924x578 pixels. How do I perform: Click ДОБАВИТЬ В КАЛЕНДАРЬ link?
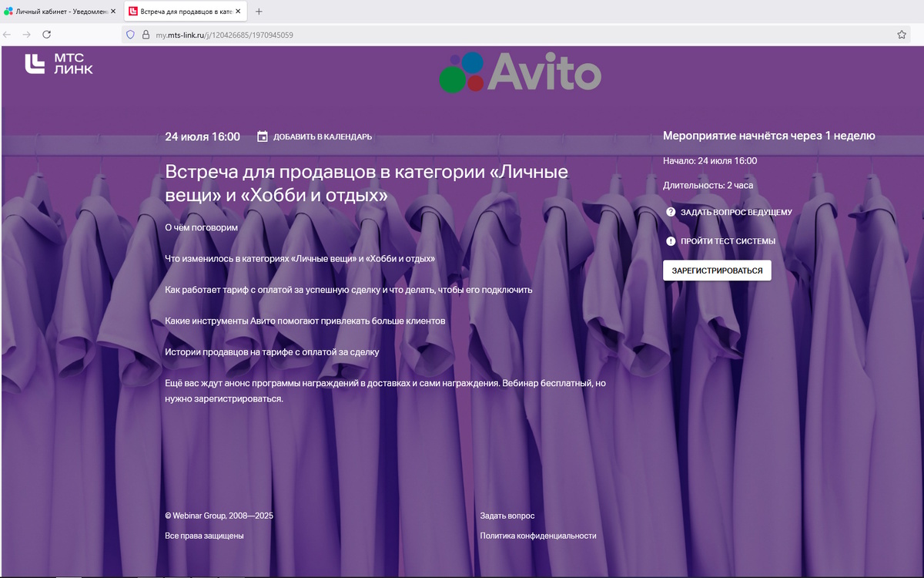pyautogui.click(x=323, y=137)
